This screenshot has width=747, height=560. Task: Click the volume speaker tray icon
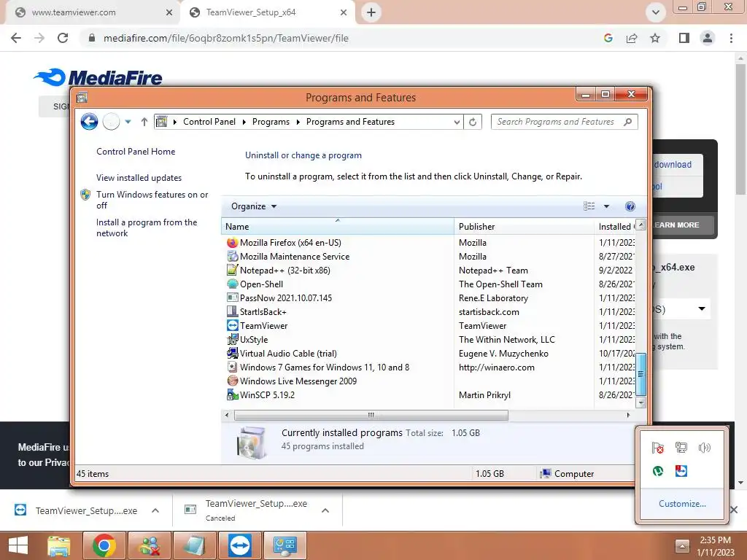[704, 448]
